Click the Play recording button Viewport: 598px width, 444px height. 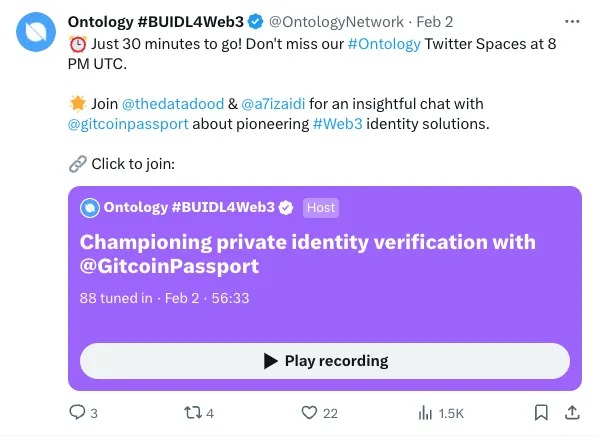click(x=325, y=361)
